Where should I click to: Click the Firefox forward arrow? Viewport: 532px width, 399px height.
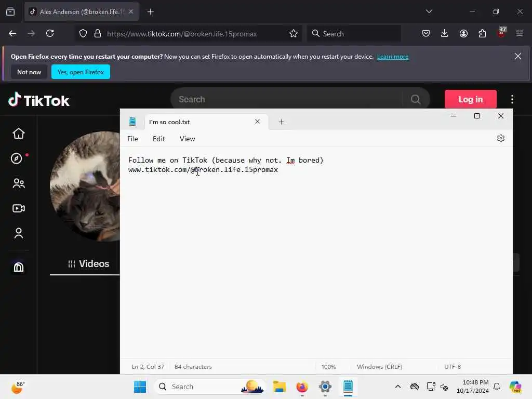(x=31, y=33)
